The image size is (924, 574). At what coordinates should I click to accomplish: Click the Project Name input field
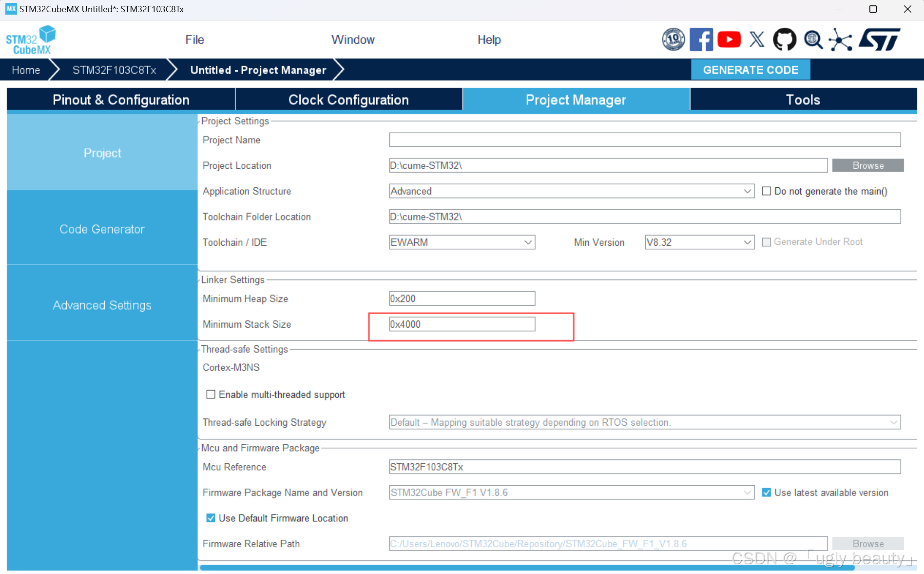pyautogui.click(x=645, y=140)
